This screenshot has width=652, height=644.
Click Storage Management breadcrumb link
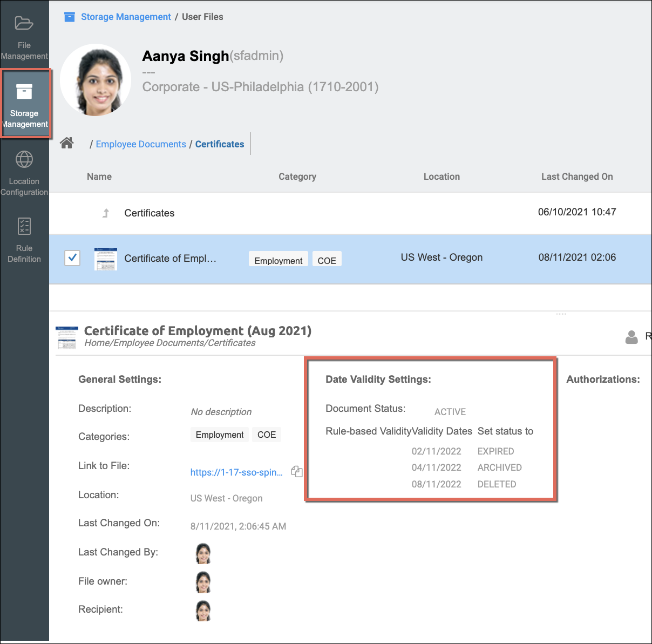(126, 17)
